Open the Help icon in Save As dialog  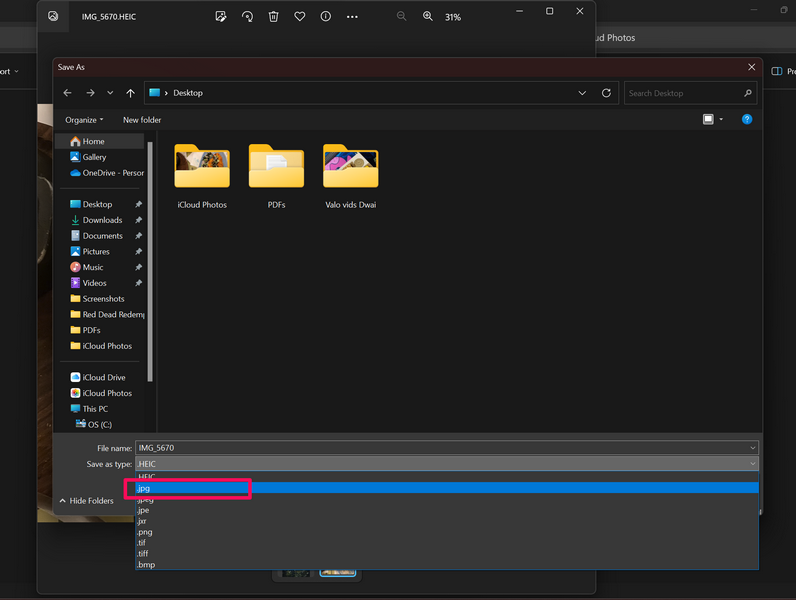click(x=746, y=120)
